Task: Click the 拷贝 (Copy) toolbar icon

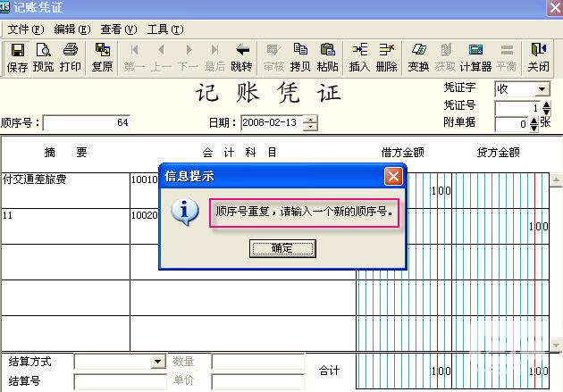Action: click(x=300, y=56)
